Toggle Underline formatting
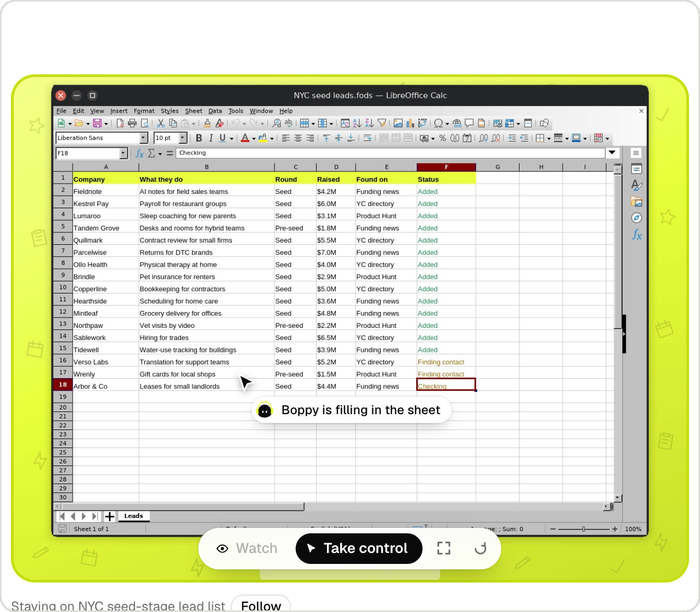The width and height of the screenshot is (700, 612). (223, 138)
